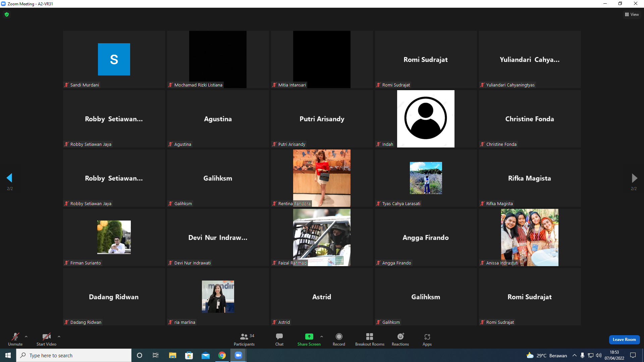Select ria marlina's photo tile

click(x=218, y=297)
